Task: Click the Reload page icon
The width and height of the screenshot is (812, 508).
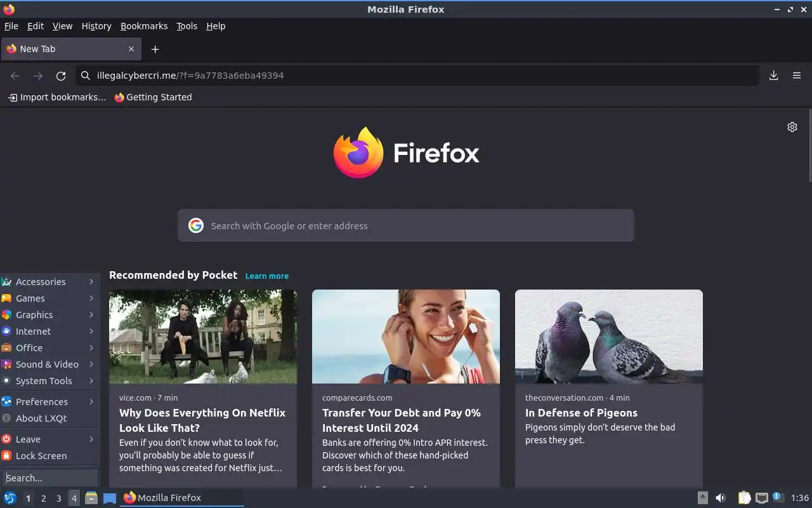Action: tap(61, 76)
